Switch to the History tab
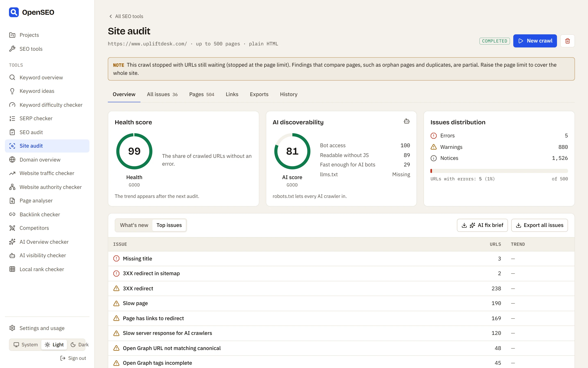 point(289,94)
